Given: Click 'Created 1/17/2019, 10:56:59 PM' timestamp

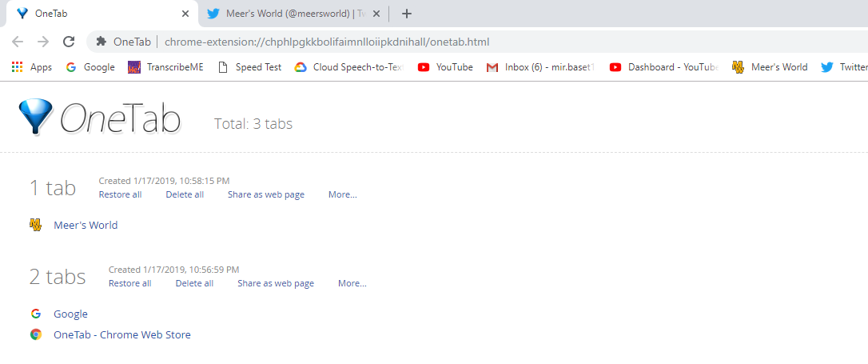Looking at the screenshot, I should (173, 270).
